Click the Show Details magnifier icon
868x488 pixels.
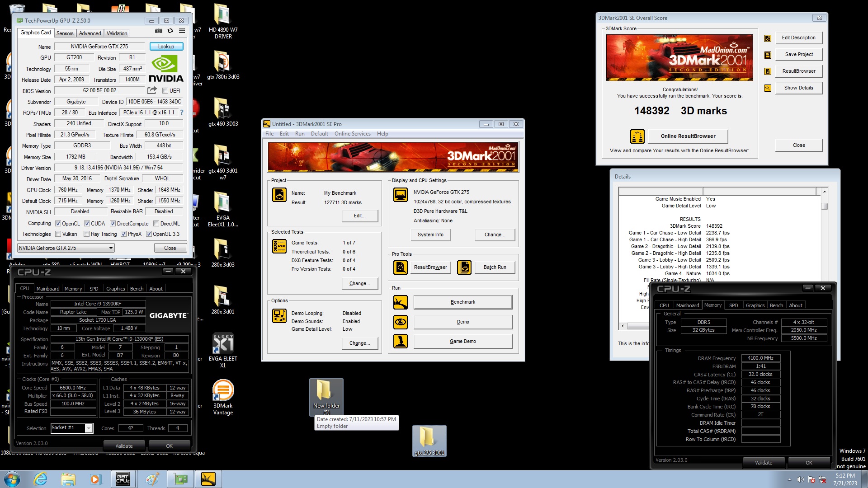click(768, 88)
